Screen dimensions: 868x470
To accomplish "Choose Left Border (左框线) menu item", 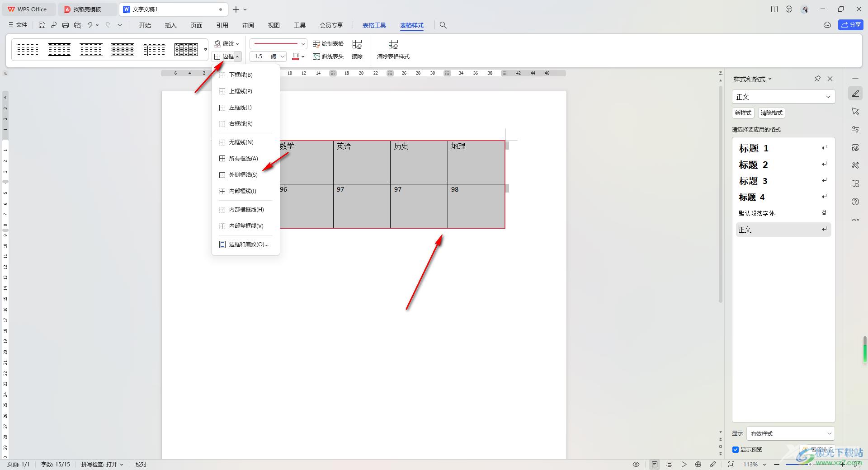I will (245, 108).
